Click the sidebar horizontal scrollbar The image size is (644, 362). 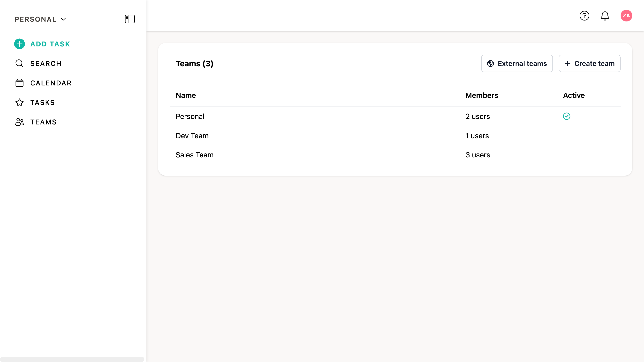[72, 359]
